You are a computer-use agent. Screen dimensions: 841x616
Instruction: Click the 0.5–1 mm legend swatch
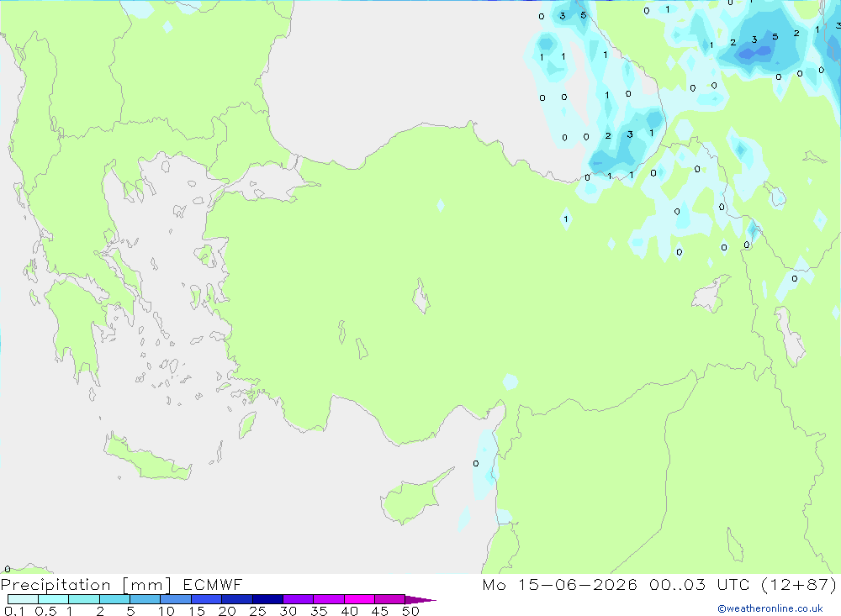click(x=54, y=599)
